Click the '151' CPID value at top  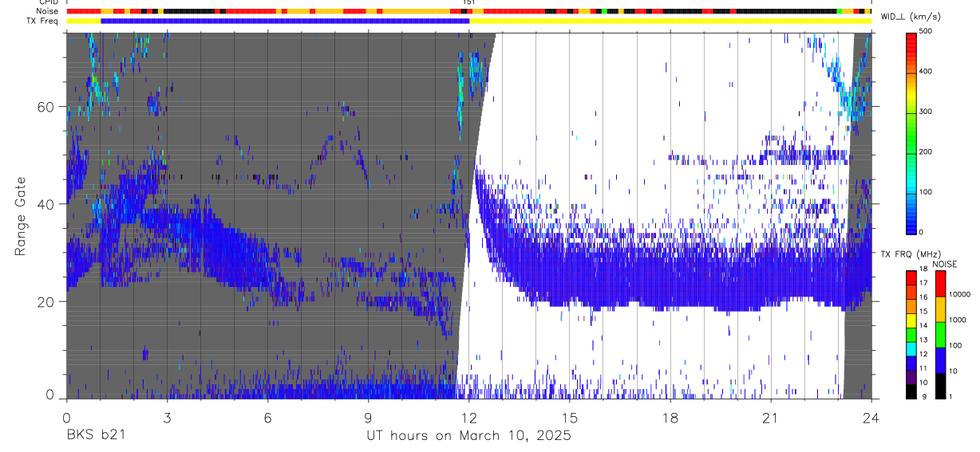point(468,3)
